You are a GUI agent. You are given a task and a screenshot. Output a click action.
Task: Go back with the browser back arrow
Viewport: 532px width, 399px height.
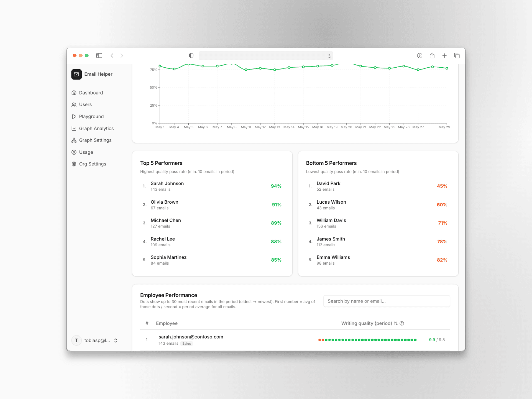[112, 56]
